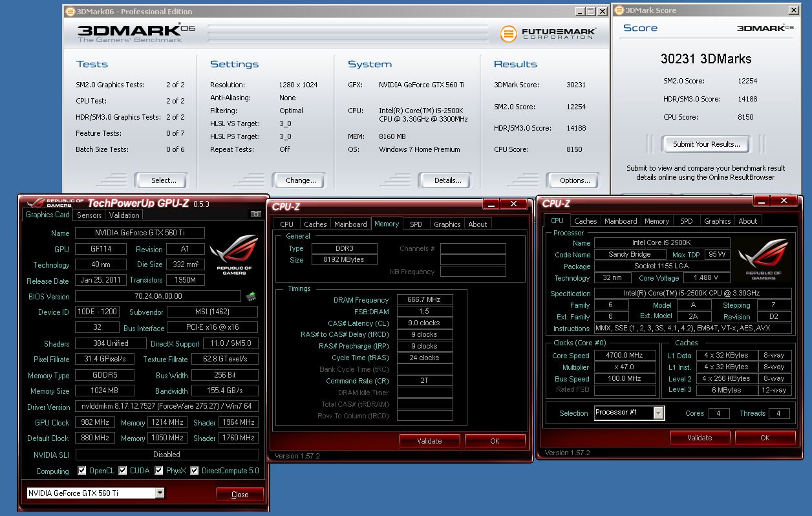Click the Select... button under Tests
This screenshot has height=516, width=812.
[x=160, y=180]
